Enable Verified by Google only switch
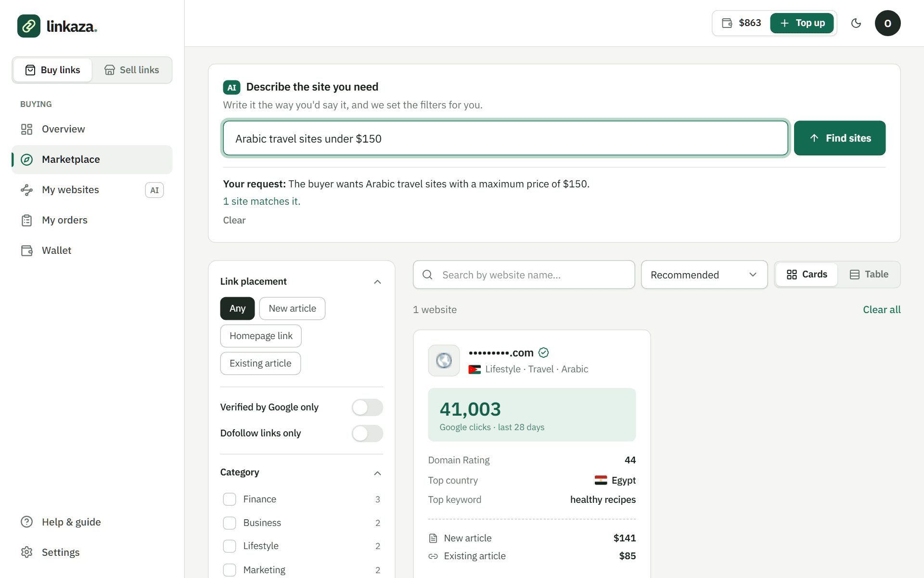The height and width of the screenshot is (578, 924). [367, 407]
